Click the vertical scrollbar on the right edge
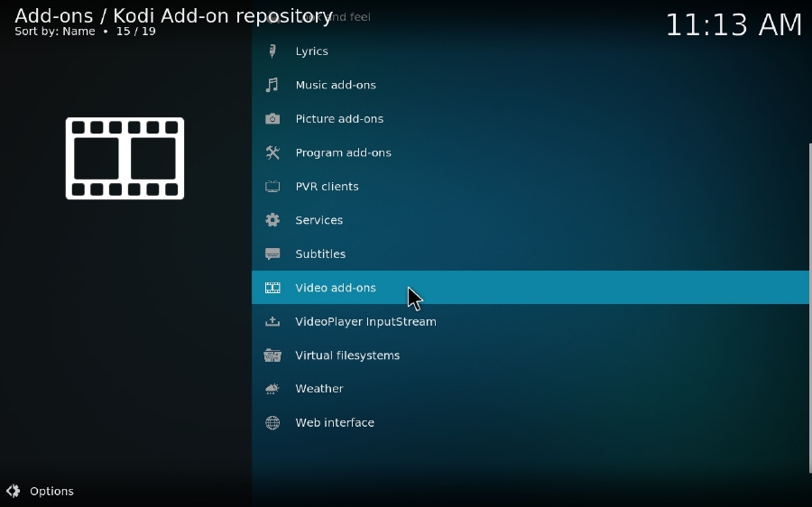The height and width of the screenshot is (507, 812). point(810,309)
